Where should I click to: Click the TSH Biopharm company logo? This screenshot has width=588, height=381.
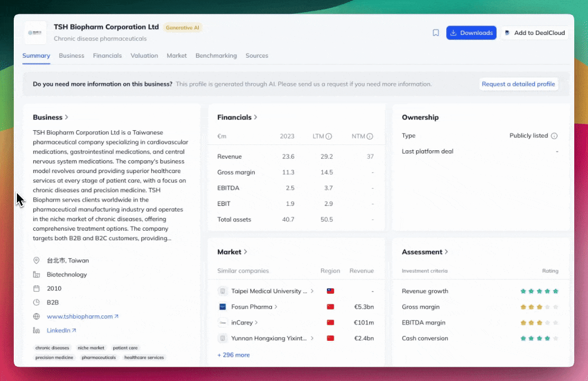pos(36,33)
